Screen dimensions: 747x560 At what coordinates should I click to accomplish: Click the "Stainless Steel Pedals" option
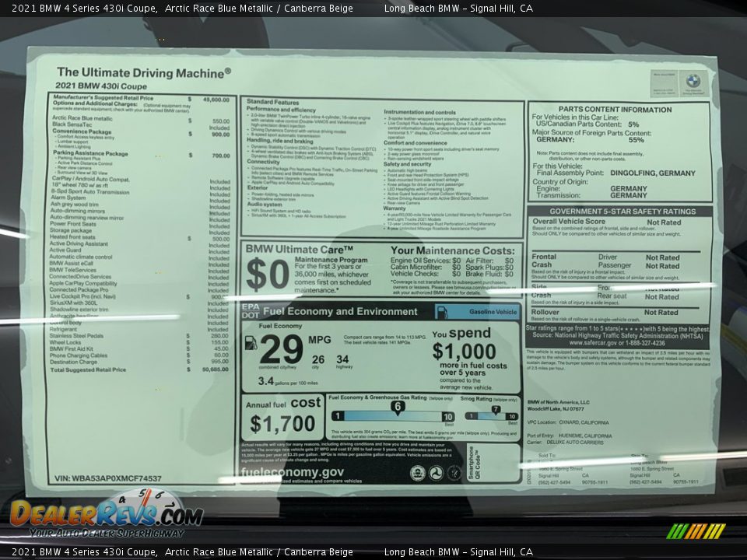pos(76,336)
